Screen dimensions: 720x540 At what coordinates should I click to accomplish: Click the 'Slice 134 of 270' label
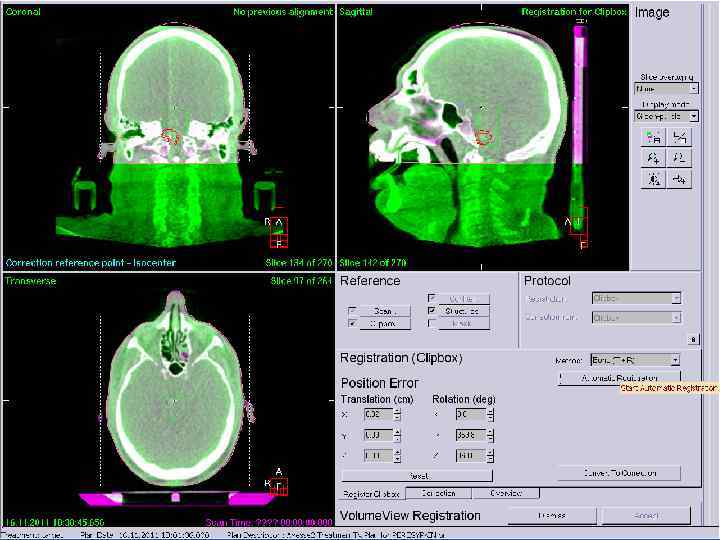tap(298, 263)
